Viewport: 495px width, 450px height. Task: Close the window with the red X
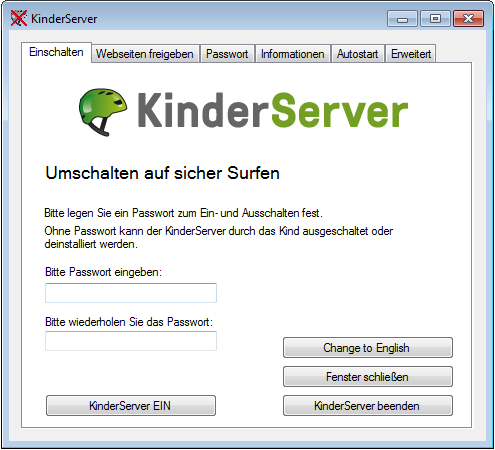468,19
